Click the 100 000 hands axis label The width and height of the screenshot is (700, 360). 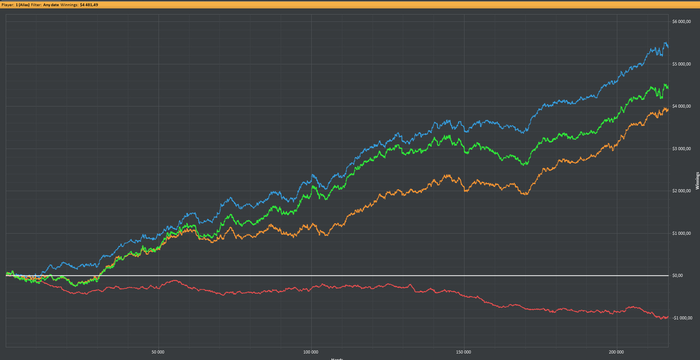[x=311, y=352]
